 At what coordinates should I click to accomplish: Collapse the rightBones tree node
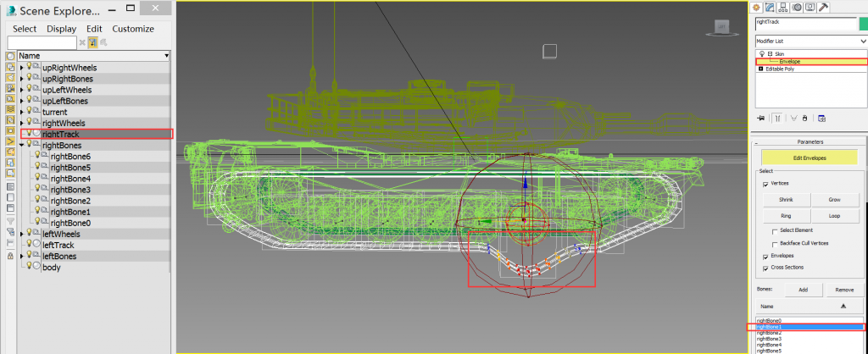coord(22,145)
